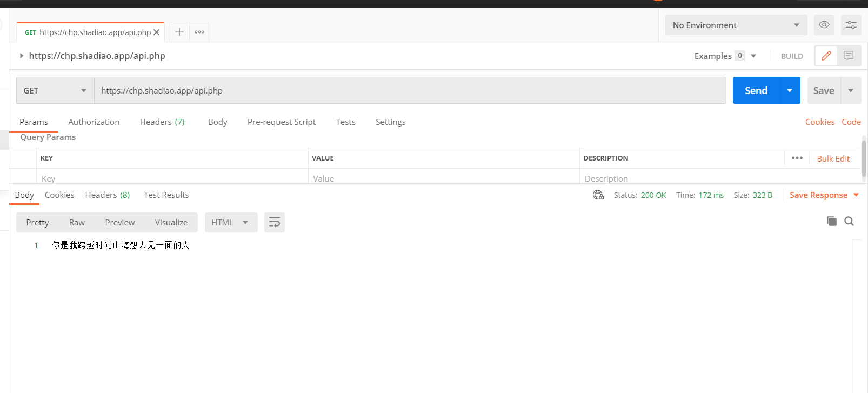The height and width of the screenshot is (393, 868).
Task: Select the response Headers (8) tab
Action: 108,195
